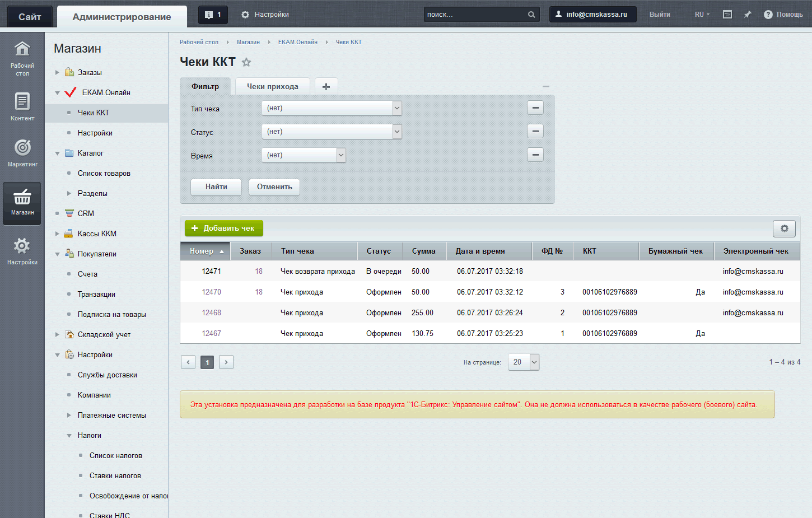The width and height of the screenshot is (812, 518).
Task: Click the Добавить чек button
Action: point(224,228)
